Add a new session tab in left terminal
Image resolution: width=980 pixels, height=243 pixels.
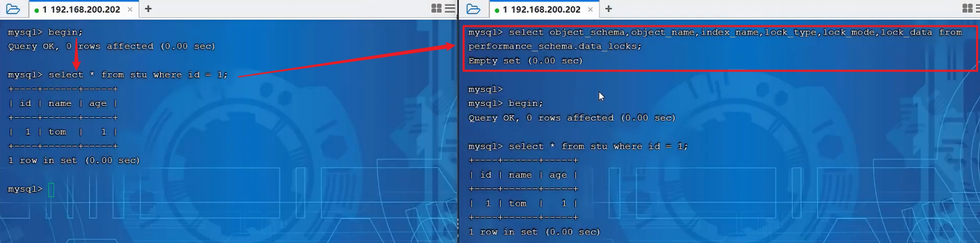pos(148,9)
